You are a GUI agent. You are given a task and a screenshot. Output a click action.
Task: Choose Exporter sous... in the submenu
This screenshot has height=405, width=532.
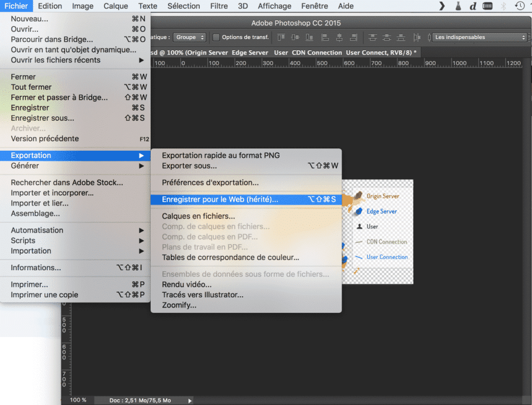point(189,166)
